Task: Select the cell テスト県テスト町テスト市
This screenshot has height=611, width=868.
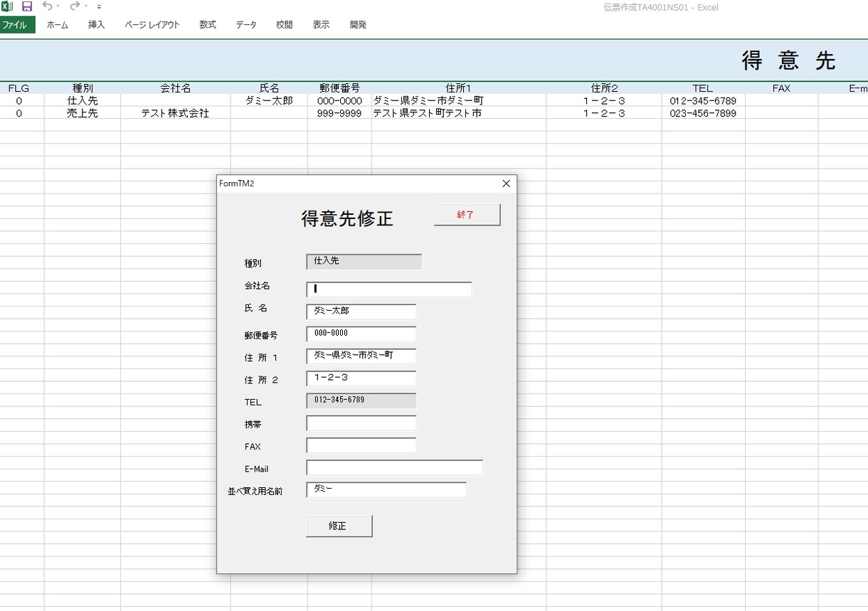Action: tap(459, 113)
